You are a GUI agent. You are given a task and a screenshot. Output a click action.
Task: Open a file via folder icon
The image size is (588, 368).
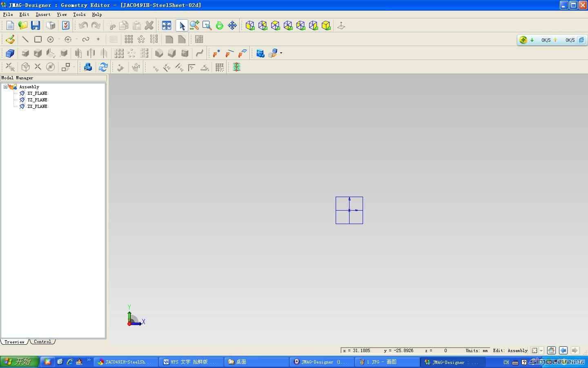click(x=23, y=26)
